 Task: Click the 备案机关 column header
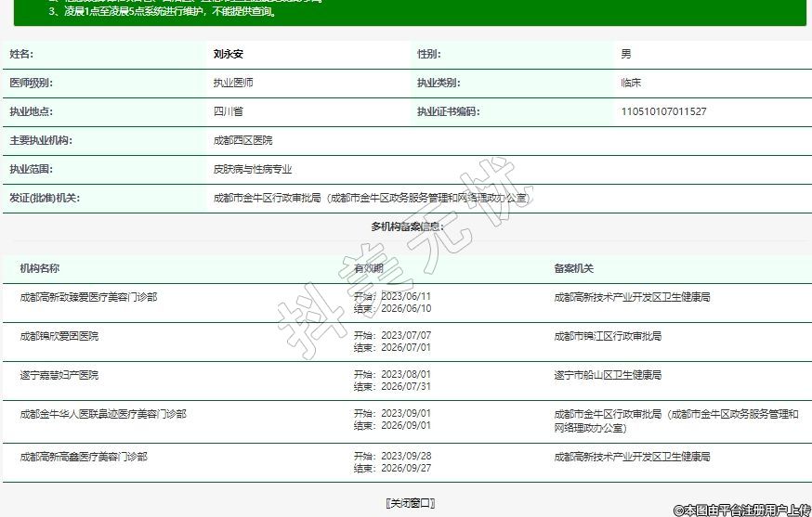click(x=573, y=268)
